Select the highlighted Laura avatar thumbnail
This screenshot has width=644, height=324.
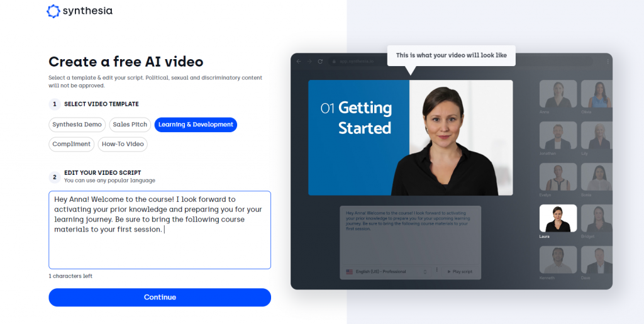[x=558, y=218]
